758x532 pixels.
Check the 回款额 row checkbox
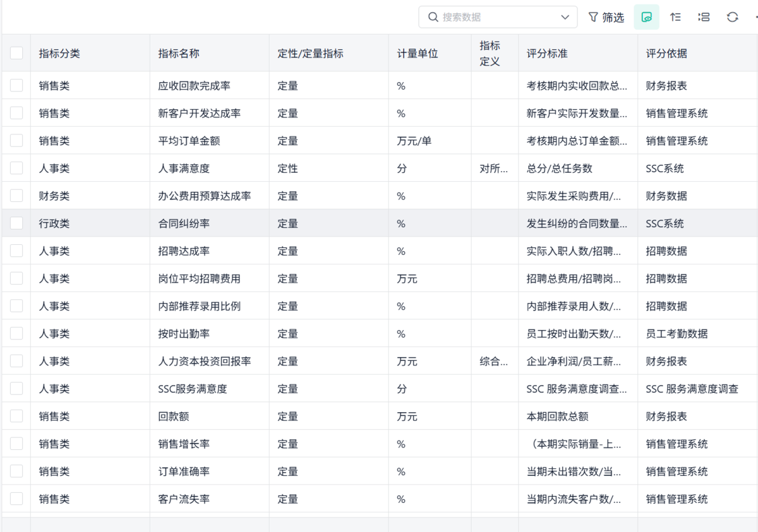(16, 416)
